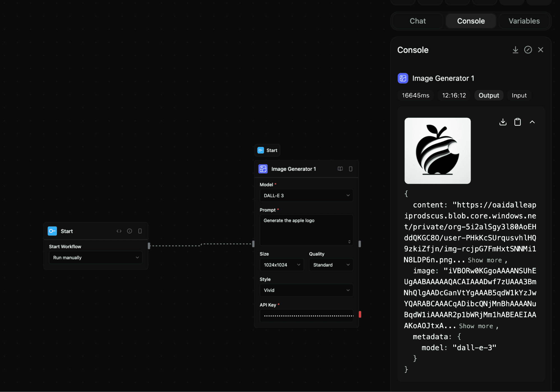Select the Output view of Image Generator 1

tap(489, 95)
